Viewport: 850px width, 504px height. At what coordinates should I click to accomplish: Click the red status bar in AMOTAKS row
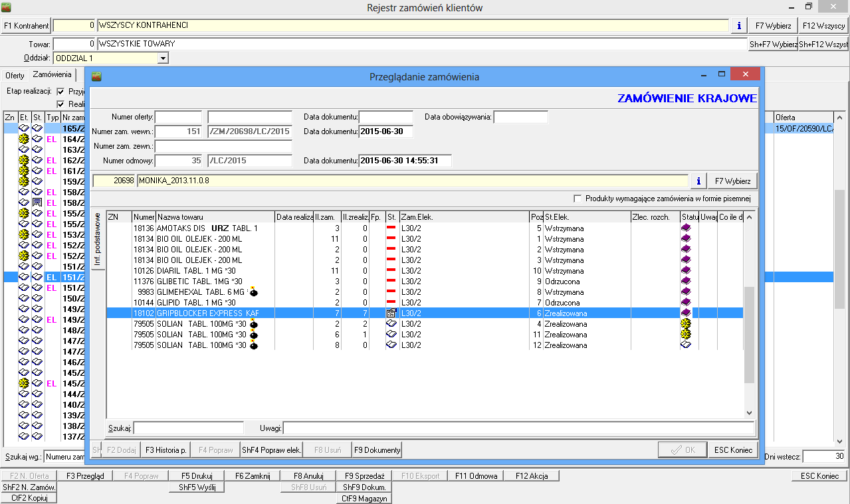click(391, 228)
